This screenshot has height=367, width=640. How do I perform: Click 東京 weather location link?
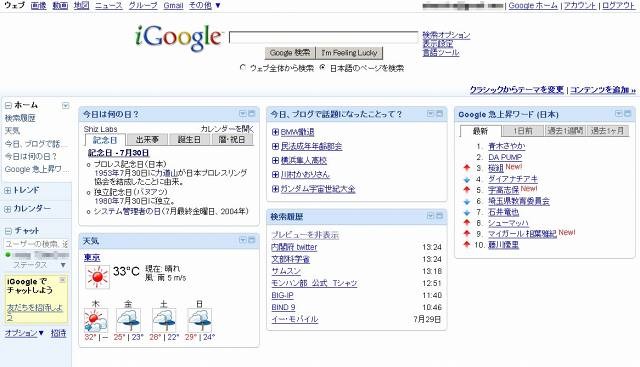tap(92, 258)
